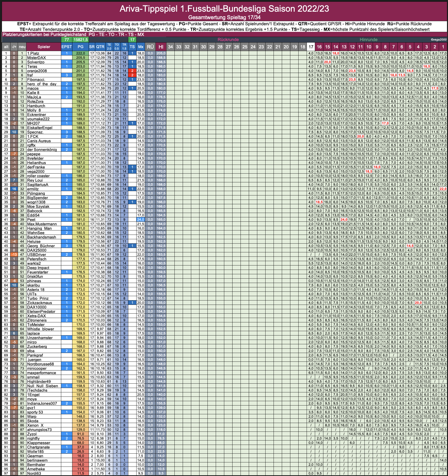Screen dimensions: 448x476
Task: Click player name EiskalterEngel
Action: click(x=40, y=128)
